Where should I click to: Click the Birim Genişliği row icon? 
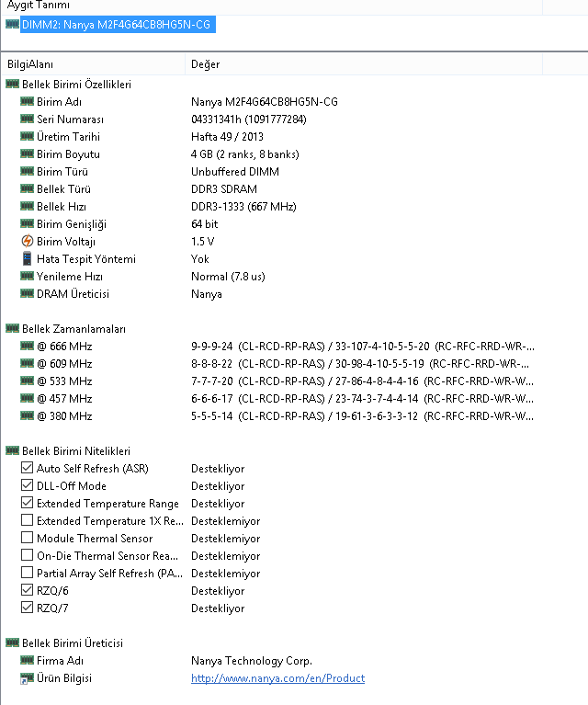coord(27,223)
